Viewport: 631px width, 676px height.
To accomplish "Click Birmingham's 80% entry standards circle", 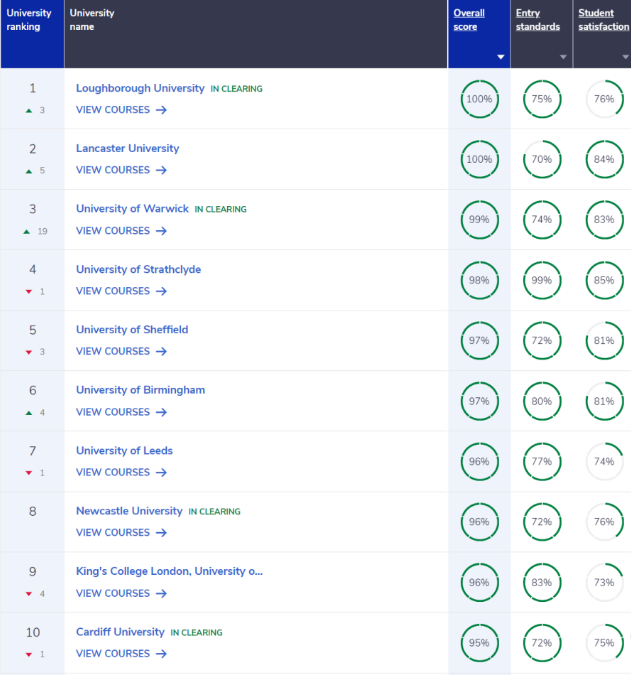I will coord(542,401).
